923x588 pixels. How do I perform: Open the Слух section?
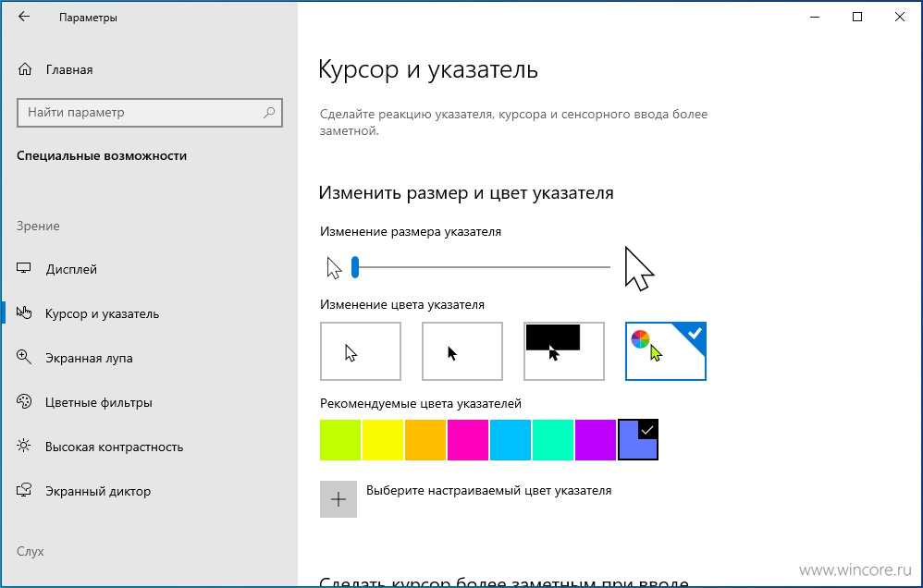31,551
